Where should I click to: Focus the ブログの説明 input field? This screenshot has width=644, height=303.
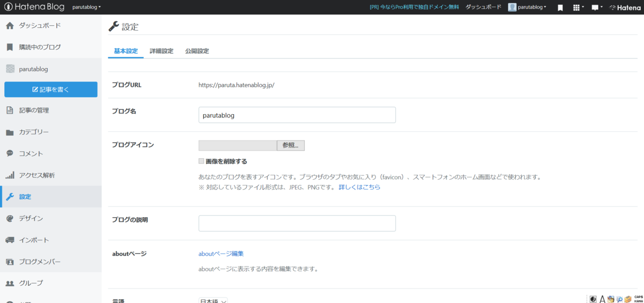(x=297, y=223)
